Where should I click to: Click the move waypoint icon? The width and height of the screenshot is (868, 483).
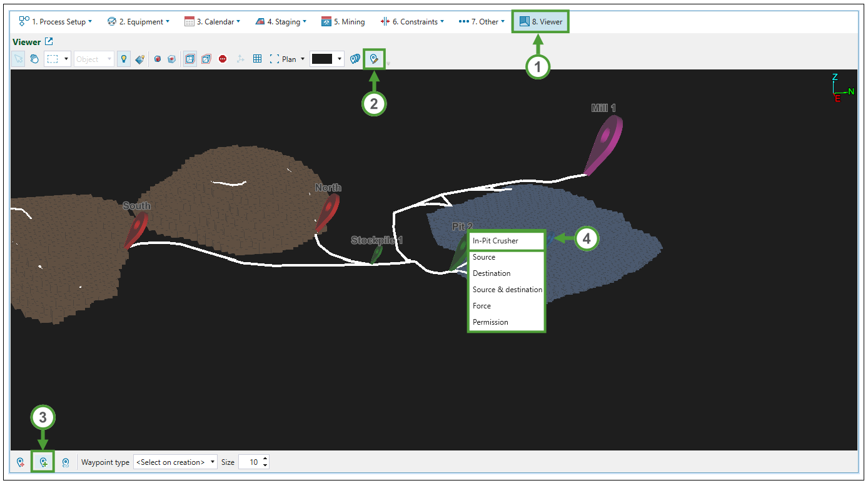[x=21, y=462]
